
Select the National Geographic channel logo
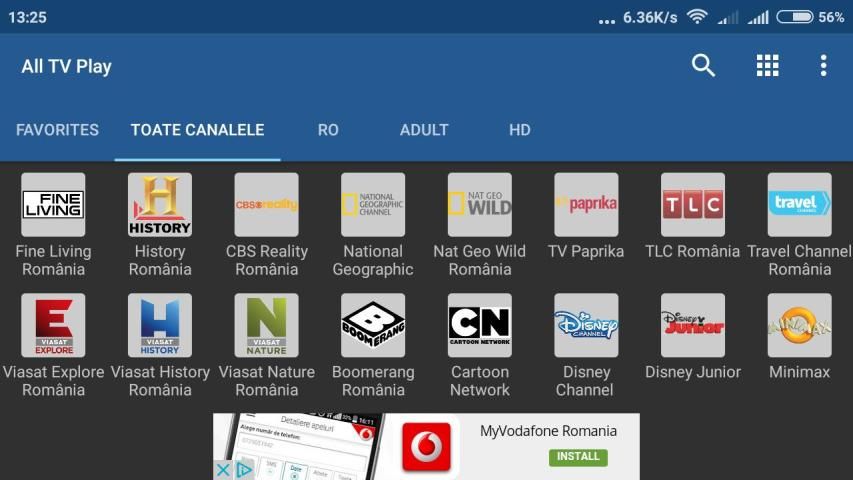[x=373, y=205]
